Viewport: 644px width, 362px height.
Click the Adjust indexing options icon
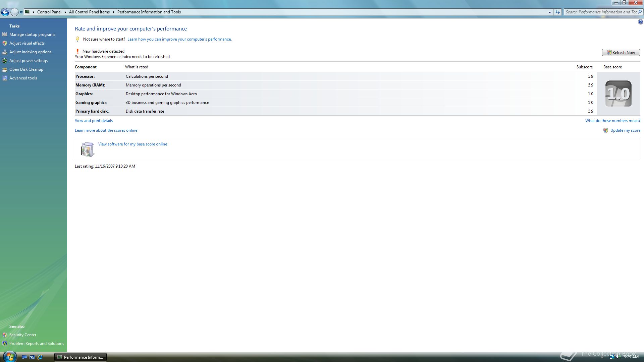[x=5, y=52]
